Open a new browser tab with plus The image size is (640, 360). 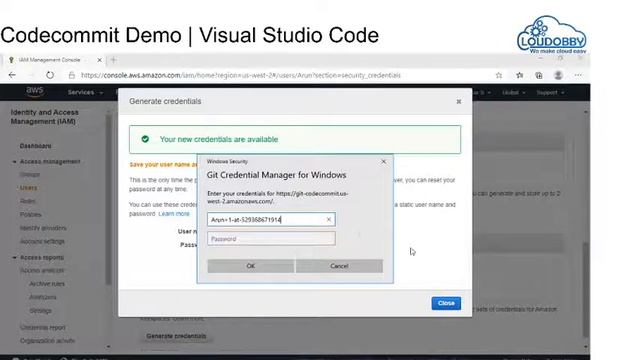pos(113,60)
